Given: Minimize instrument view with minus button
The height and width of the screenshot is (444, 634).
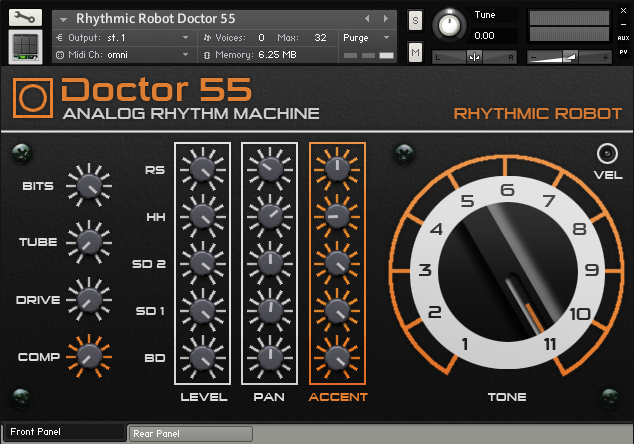Looking at the screenshot, I should point(623,25).
